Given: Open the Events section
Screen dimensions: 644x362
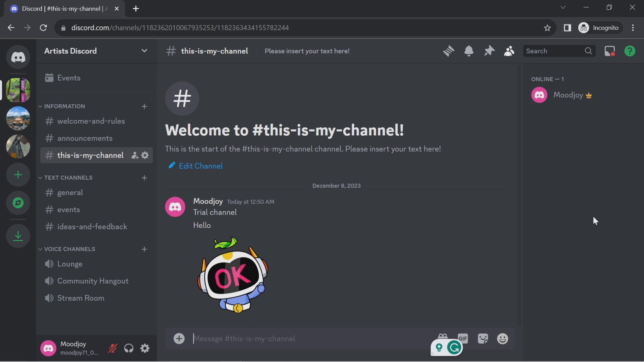Looking at the screenshot, I should pos(69,78).
